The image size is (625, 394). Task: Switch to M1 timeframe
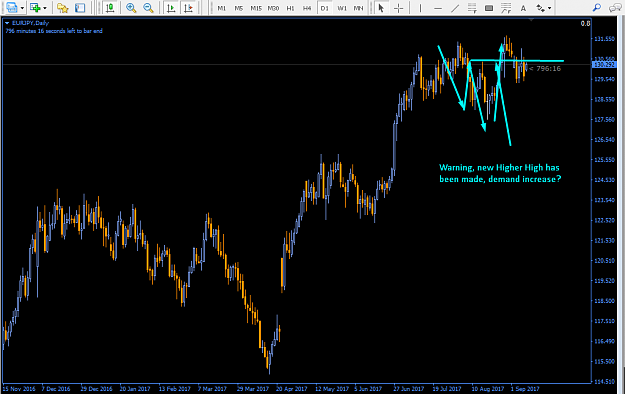coord(222,8)
